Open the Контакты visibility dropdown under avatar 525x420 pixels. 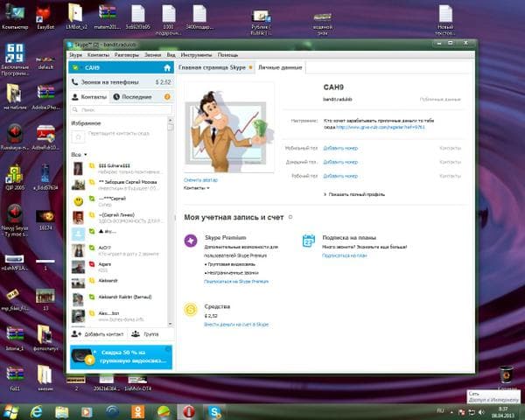coord(197,188)
